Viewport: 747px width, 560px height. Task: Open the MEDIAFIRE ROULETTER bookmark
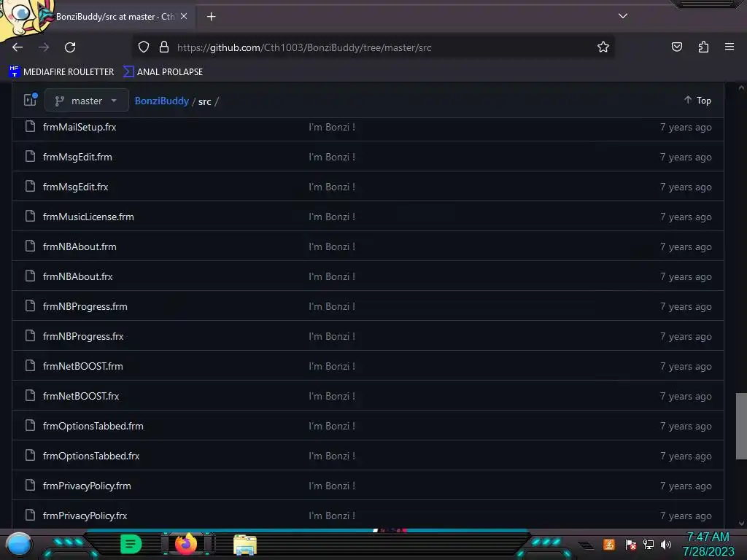click(x=61, y=72)
